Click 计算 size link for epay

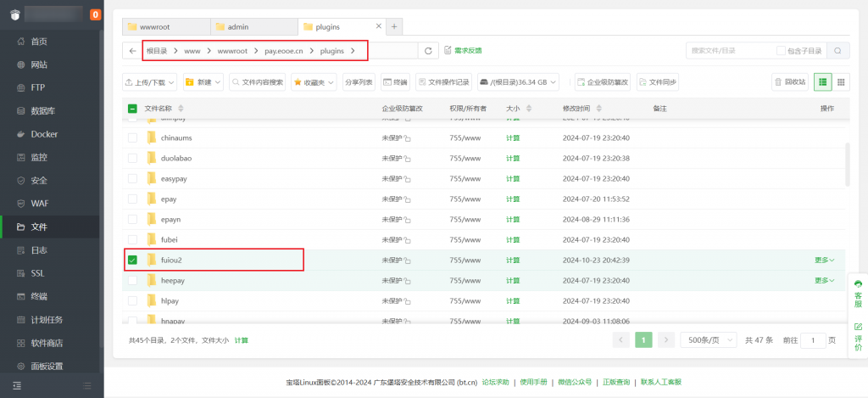click(x=513, y=199)
